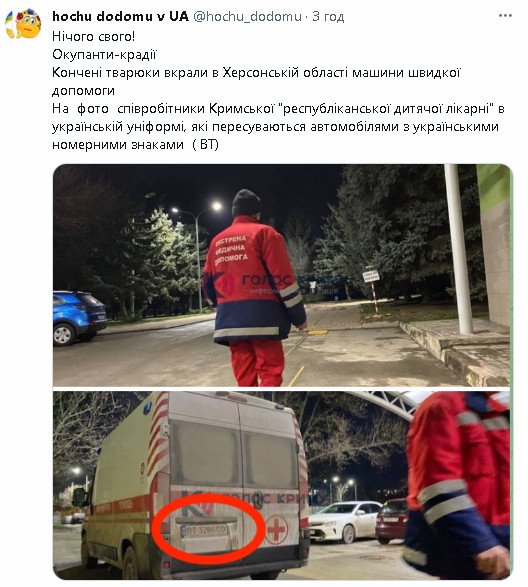
Task: Click the blue car in the top photo
Action: tap(79, 317)
